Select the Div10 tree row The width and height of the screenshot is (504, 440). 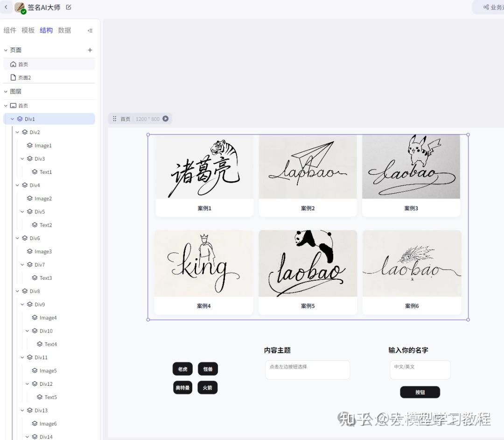[49, 331]
